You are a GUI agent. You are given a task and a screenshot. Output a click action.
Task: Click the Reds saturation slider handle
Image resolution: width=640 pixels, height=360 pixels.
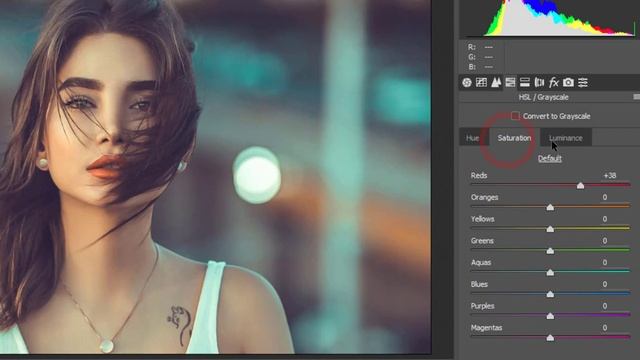click(580, 186)
